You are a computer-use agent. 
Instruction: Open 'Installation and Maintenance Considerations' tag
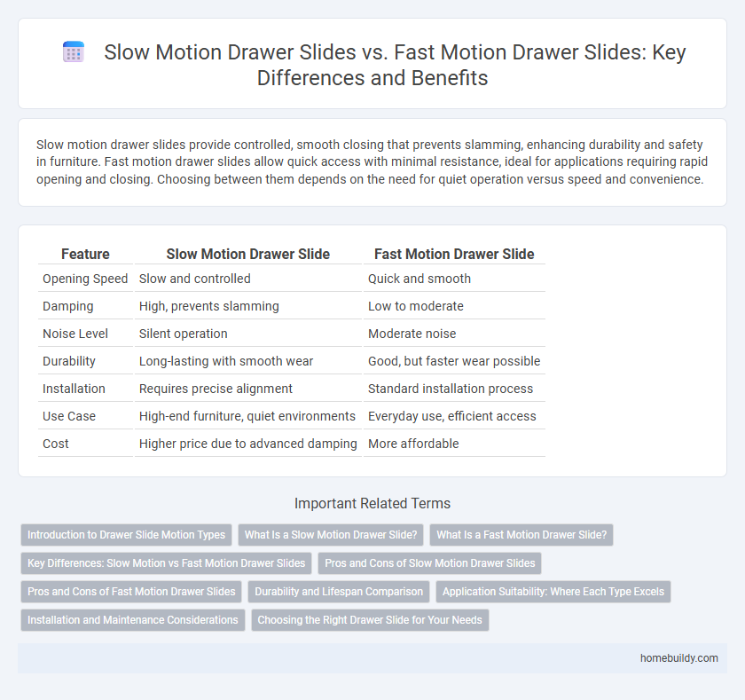coord(133,620)
